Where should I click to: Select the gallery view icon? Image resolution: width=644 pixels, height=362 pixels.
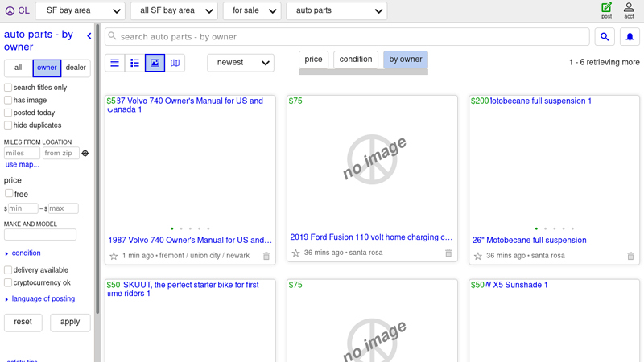point(155,63)
